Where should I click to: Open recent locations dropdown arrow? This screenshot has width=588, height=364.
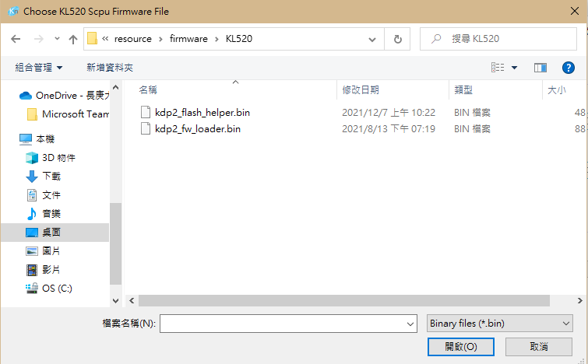[x=57, y=39]
